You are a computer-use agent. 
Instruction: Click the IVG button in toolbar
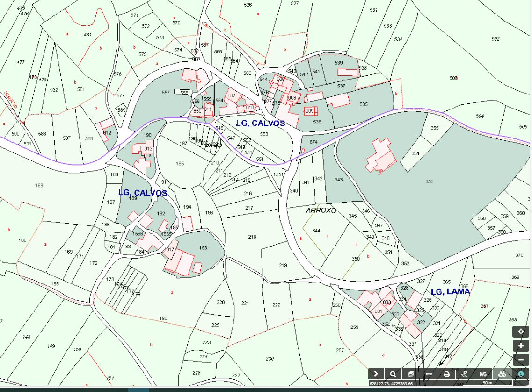click(x=483, y=374)
